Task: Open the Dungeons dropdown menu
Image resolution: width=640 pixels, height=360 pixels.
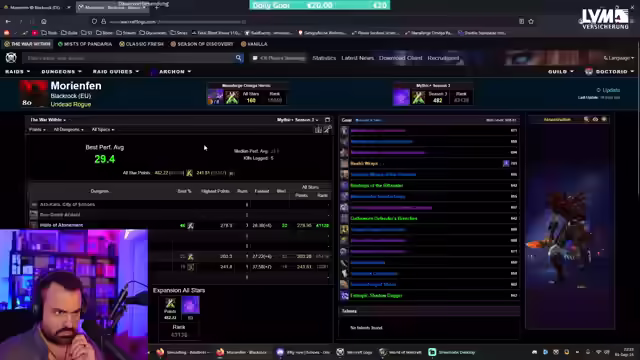Action: click(x=61, y=71)
